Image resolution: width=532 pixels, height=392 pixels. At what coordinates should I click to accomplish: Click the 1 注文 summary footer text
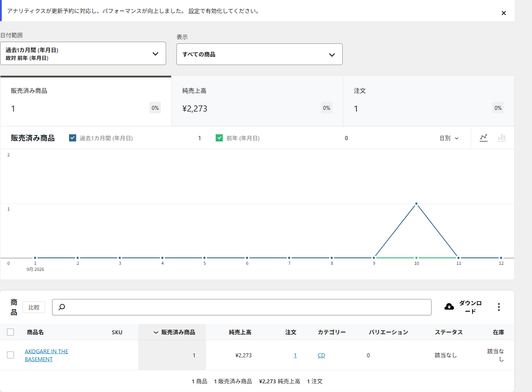coord(315,382)
